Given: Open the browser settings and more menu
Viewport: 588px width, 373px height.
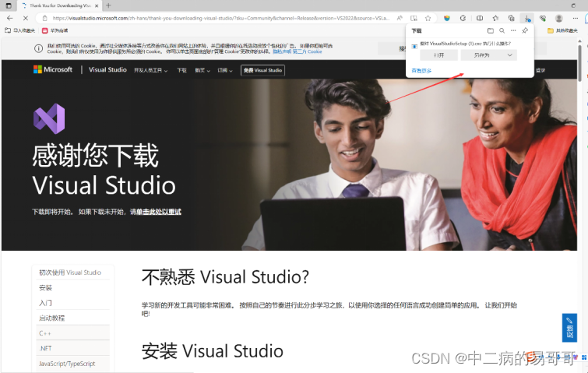Looking at the screenshot, I should coord(576,18).
